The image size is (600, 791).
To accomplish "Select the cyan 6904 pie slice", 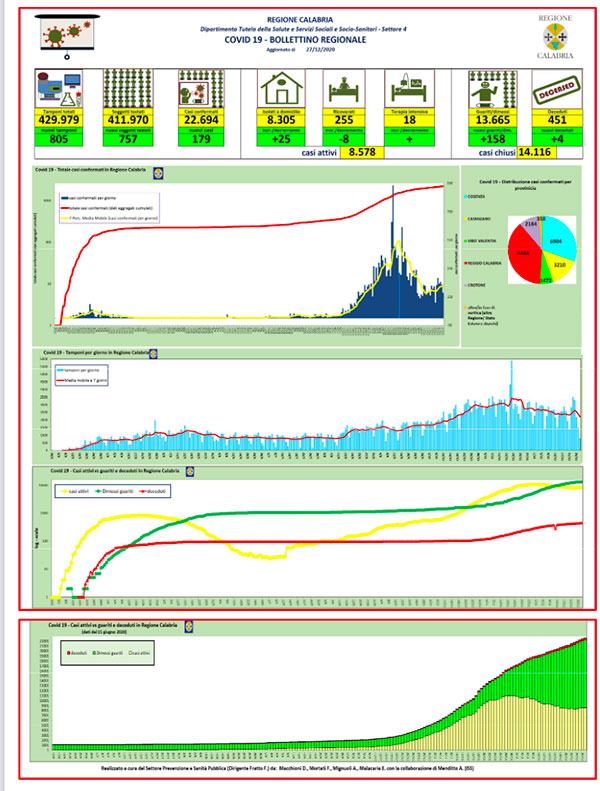I will [x=557, y=239].
